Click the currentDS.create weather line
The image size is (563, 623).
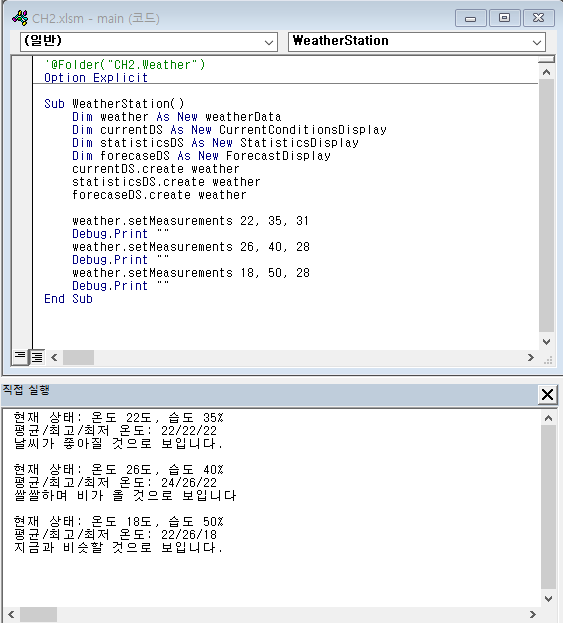155,169
